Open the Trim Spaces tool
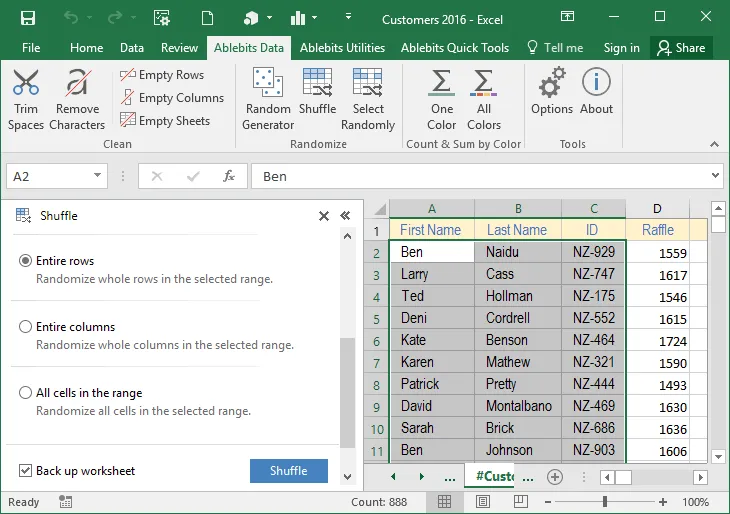Screen dimensions: 730x514 click(26, 99)
